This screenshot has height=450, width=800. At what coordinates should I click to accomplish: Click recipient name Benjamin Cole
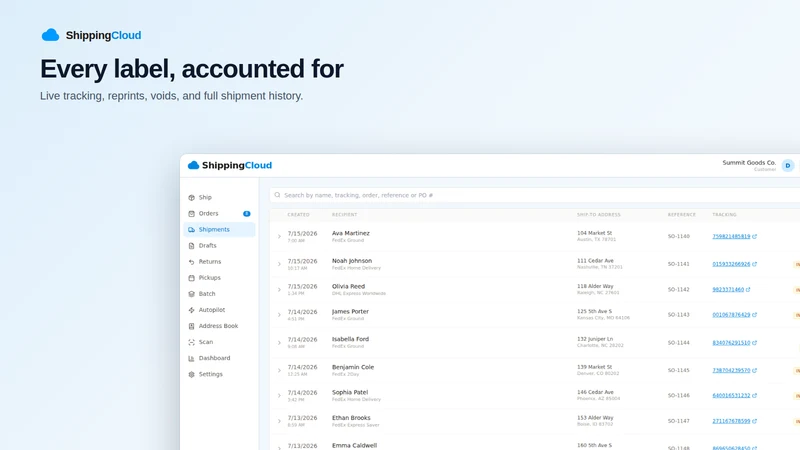[x=353, y=367]
